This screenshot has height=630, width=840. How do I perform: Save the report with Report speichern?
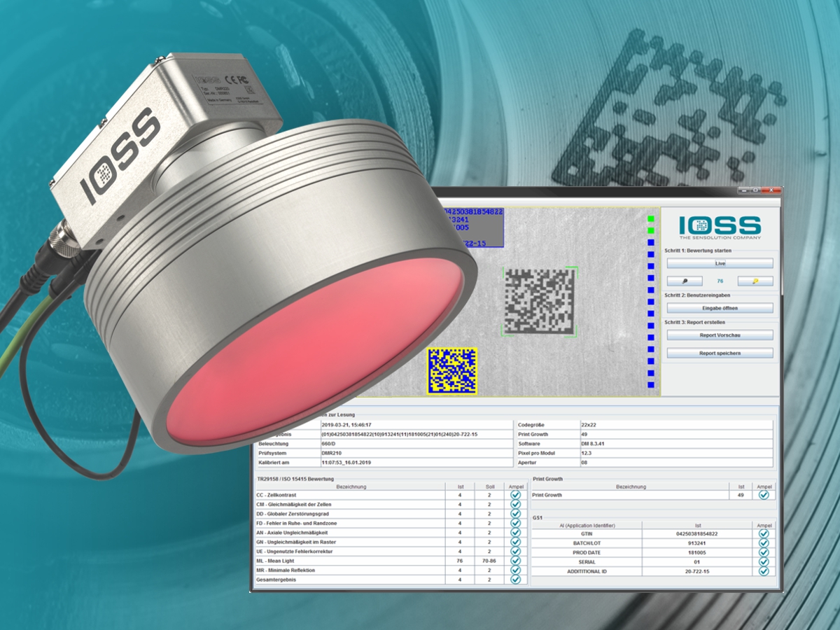coord(720,353)
